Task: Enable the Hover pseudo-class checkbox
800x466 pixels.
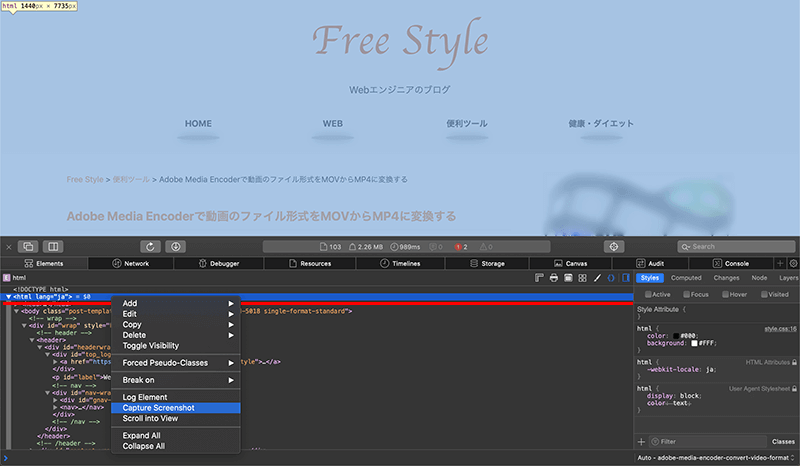Action: 725,295
